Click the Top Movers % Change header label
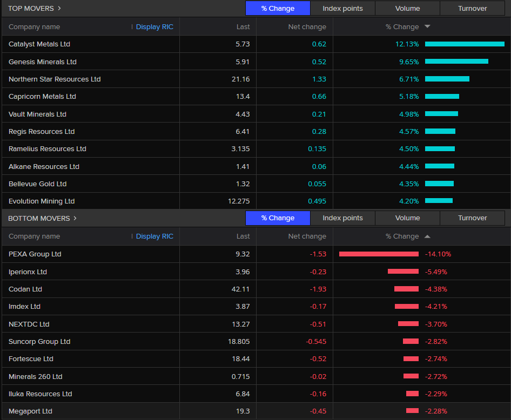This screenshot has width=511, height=420. [402, 26]
